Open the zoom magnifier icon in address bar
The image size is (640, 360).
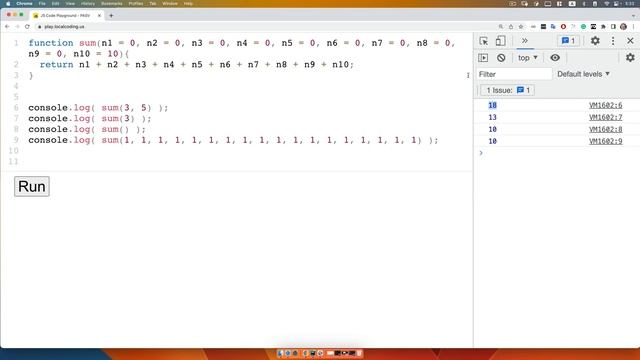click(x=501, y=27)
